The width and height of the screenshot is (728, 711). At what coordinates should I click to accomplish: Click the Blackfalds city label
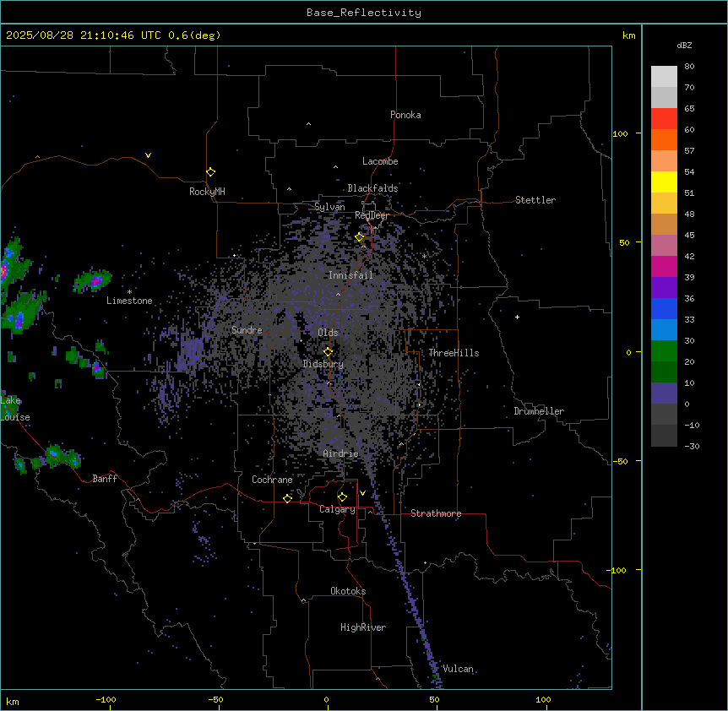point(372,188)
